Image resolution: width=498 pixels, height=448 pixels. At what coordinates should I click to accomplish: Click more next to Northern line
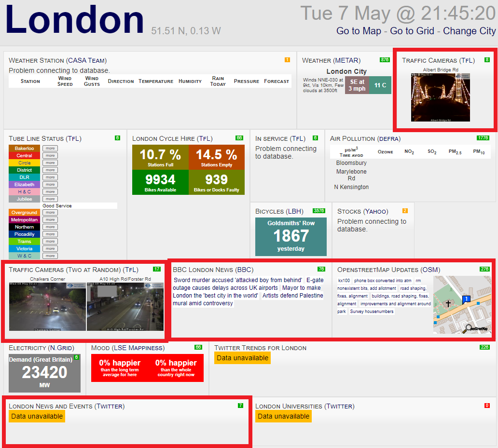[x=50, y=227]
